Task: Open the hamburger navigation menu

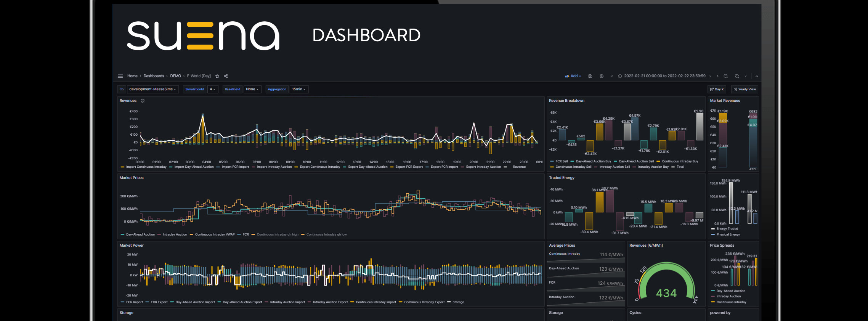Action: 120,76
